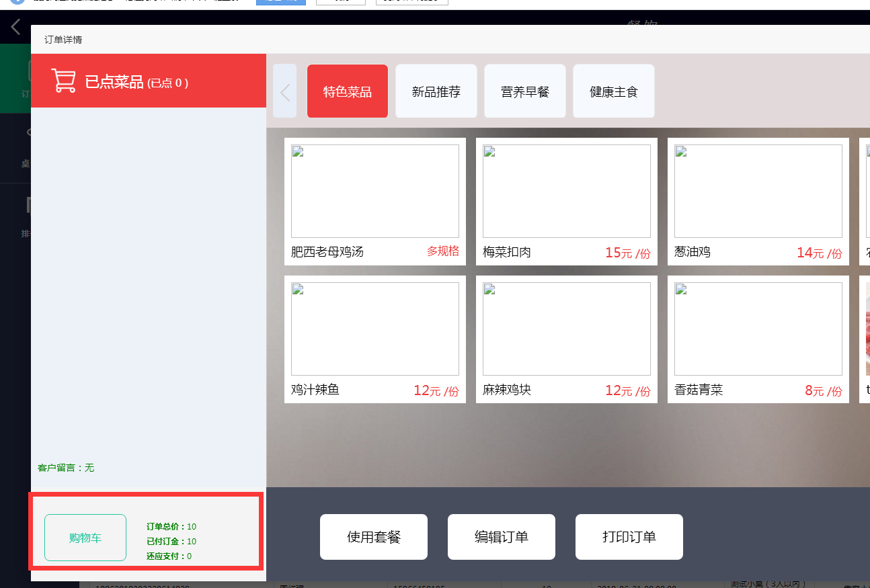Click the 梅菜扣肉 dish name
Screen dimensions: 870x588
tap(507, 252)
